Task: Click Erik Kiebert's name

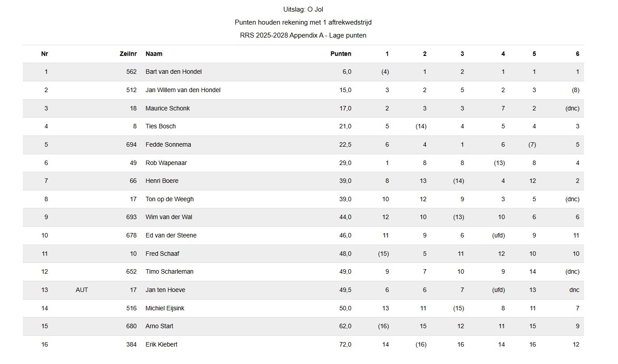Action: click(161, 344)
